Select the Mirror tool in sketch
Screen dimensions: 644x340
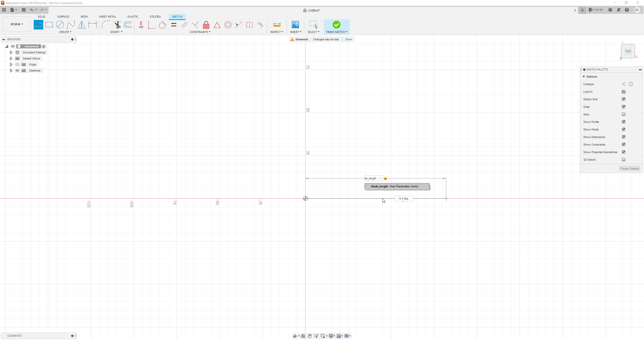82,24
